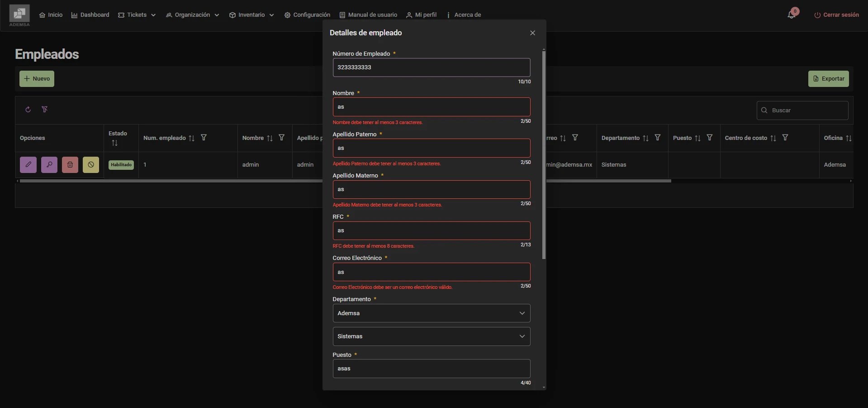868x408 pixels.
Task: Delete the admin employee row
Action: (70, 165)
